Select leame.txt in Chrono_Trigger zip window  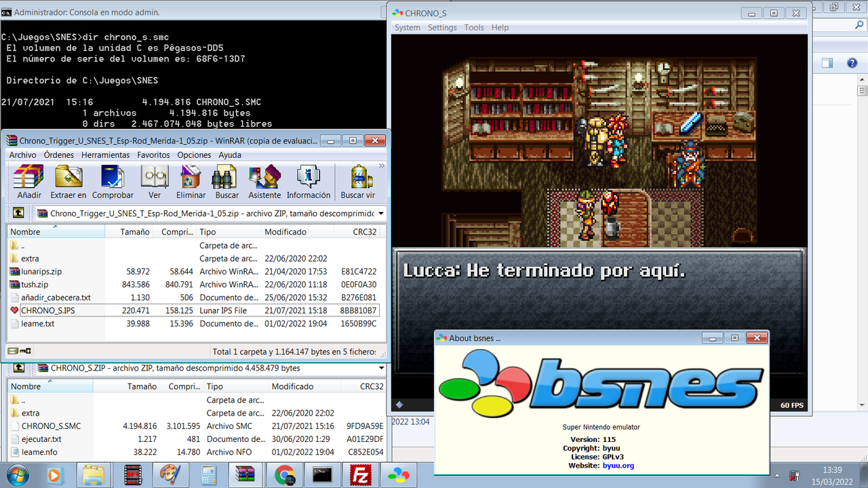(194, 323)
